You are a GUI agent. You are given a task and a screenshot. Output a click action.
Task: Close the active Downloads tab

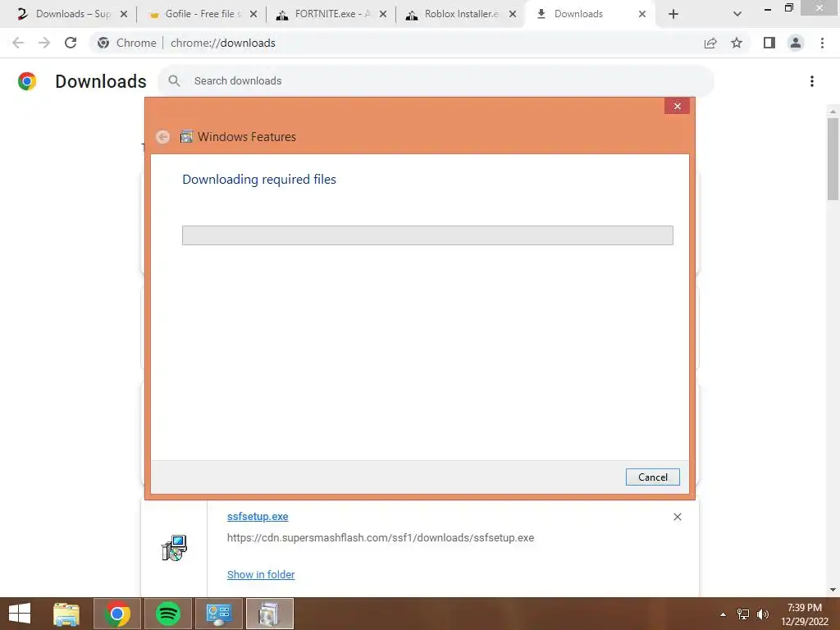642,15
